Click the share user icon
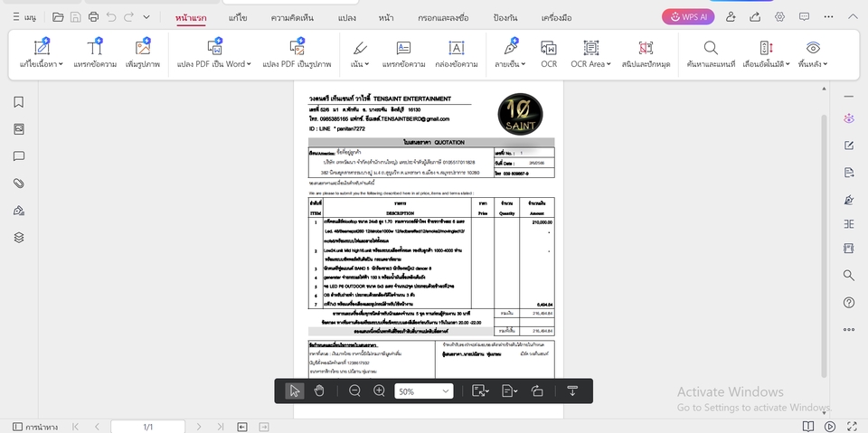This screenshot has width=868, height=433. coord(731,17)
